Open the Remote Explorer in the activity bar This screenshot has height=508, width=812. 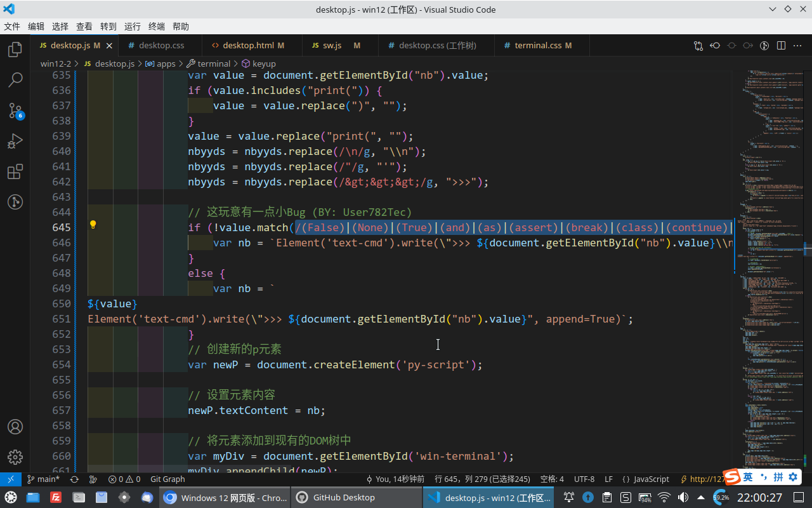coord(15,202)
